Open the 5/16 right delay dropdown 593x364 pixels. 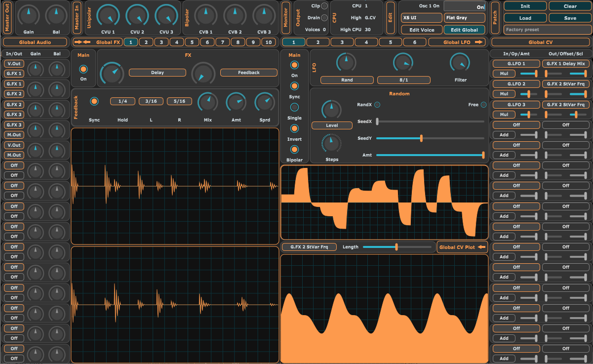tap(179, 101)
